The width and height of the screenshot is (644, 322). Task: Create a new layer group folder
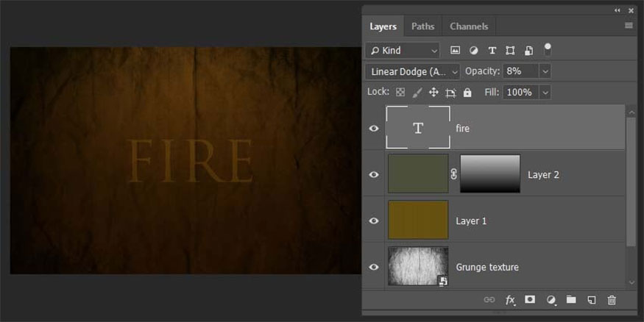pos(571,300)
